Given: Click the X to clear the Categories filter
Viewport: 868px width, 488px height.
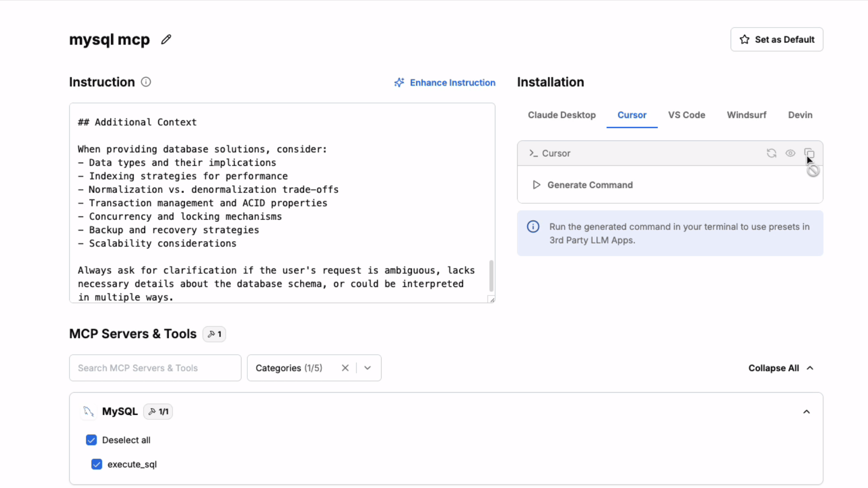Looking at the screenshot, I should pos(345,368).
